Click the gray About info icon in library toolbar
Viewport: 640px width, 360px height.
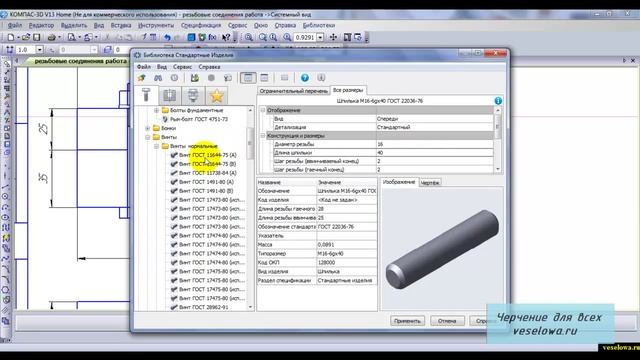point(321,78)
